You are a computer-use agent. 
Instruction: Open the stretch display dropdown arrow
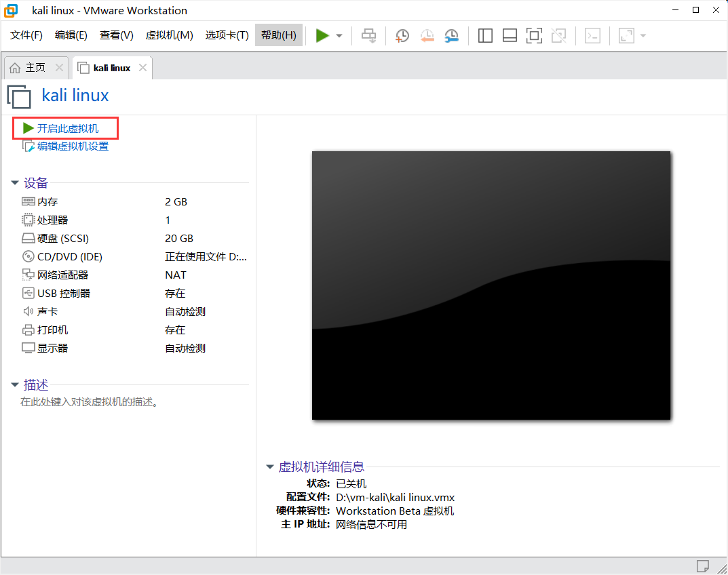click(643, 36)
